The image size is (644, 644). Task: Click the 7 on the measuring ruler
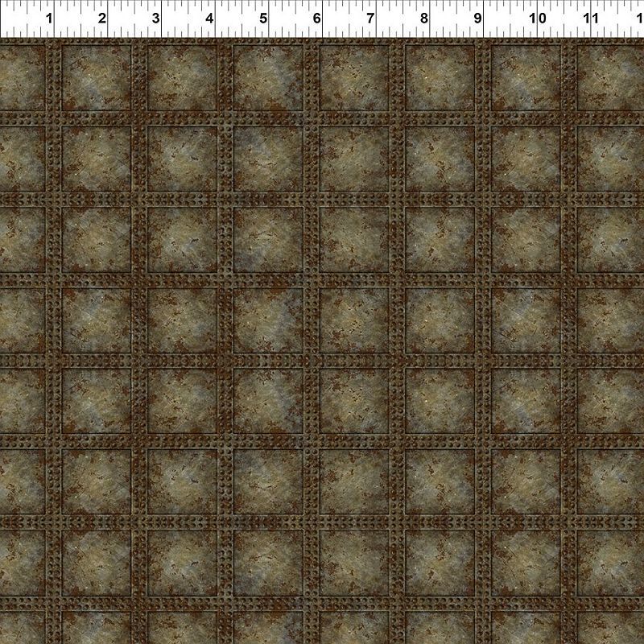tap(370, 19)
